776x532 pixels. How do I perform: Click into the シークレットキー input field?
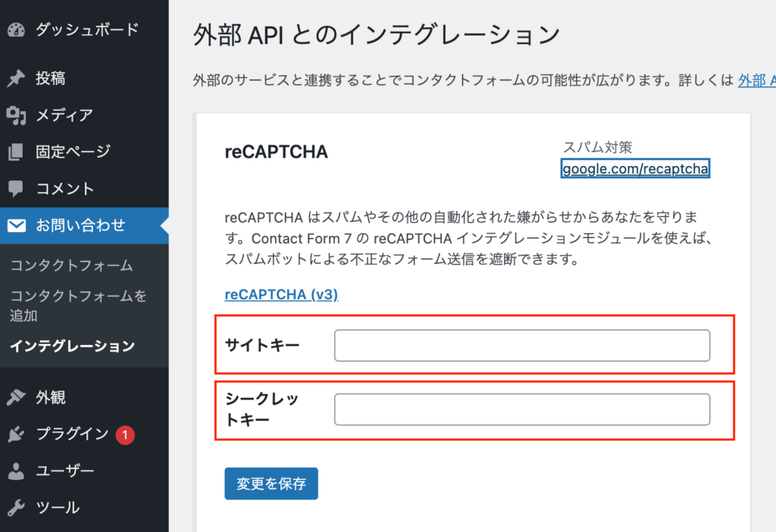(x=522, y=410)
